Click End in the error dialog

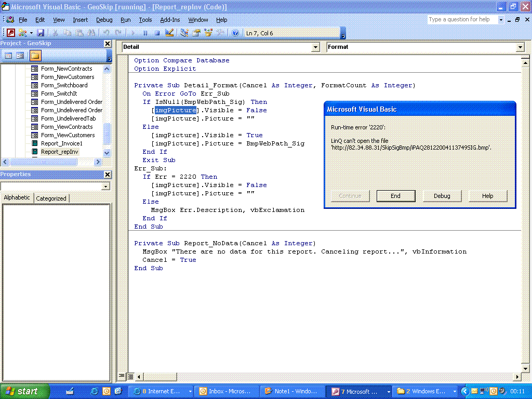395,196
